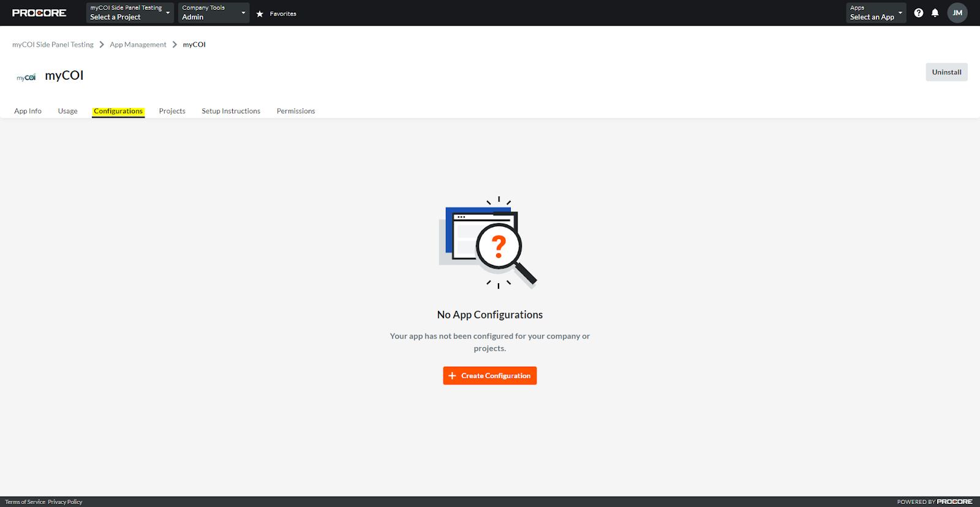980x507 pixels.
Task: Open the Projects tab
Action: pyautogui.click(x=172, y=111)
